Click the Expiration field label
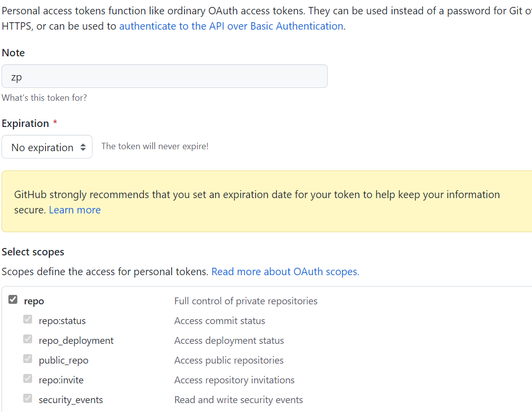 pyautogui.click(x=25, y=124)
